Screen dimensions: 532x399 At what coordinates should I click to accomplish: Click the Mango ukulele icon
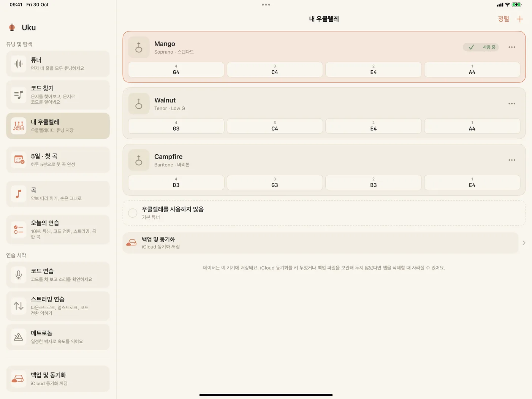139,47
